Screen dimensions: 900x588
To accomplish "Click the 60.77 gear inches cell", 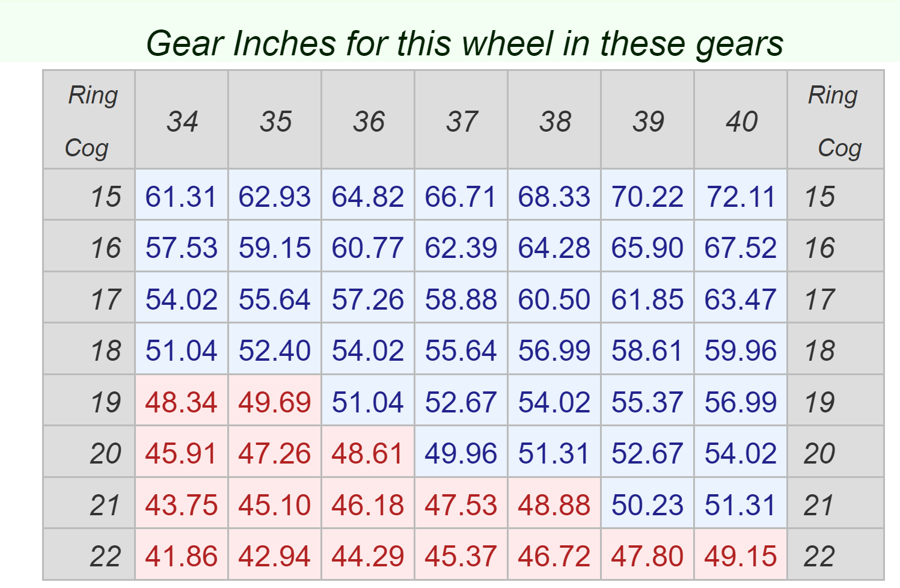I will (368, 248).
